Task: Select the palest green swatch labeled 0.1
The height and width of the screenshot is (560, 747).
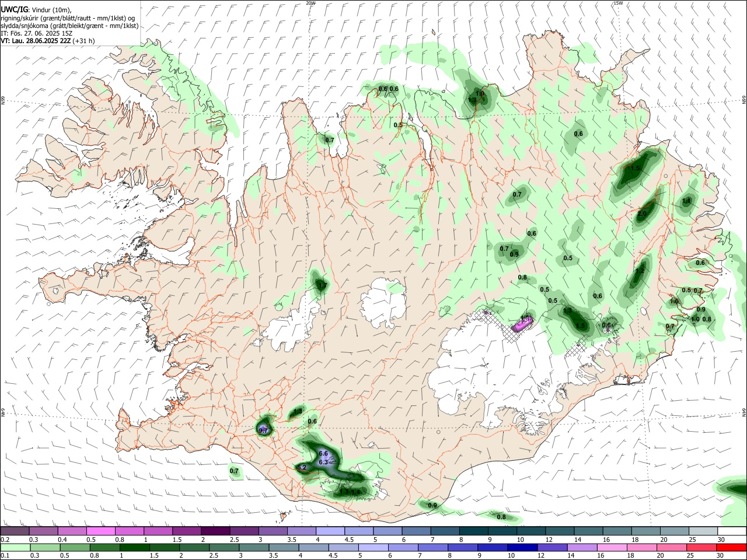Action: coord(15,547)
